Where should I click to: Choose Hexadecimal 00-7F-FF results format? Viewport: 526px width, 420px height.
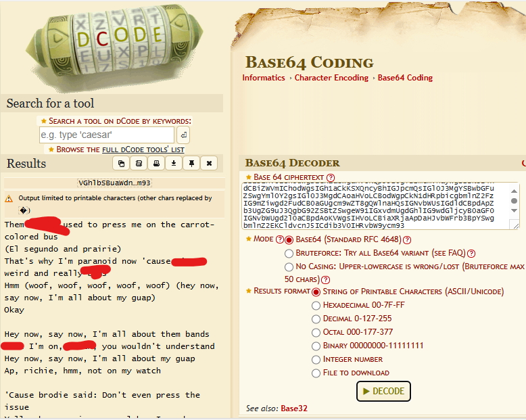point(316,306)
